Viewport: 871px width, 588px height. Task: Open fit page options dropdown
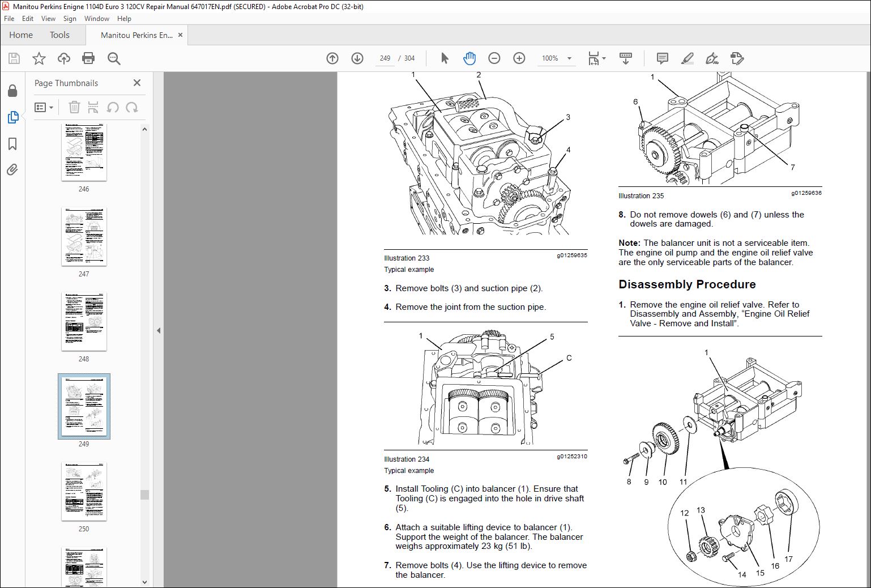[597, 58]
